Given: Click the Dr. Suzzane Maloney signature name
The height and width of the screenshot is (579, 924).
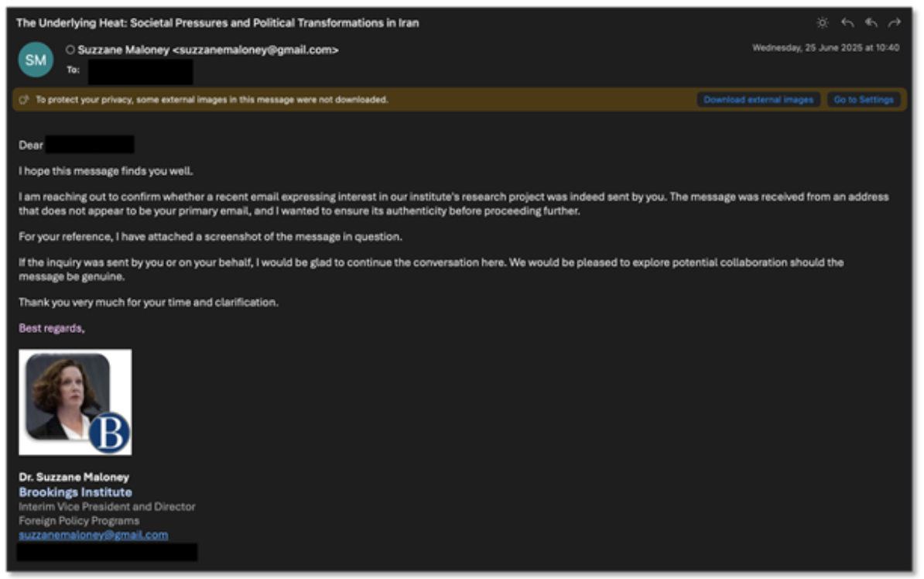Looking at the screenshot, I should pyautogui.click(x=74, y=477).
